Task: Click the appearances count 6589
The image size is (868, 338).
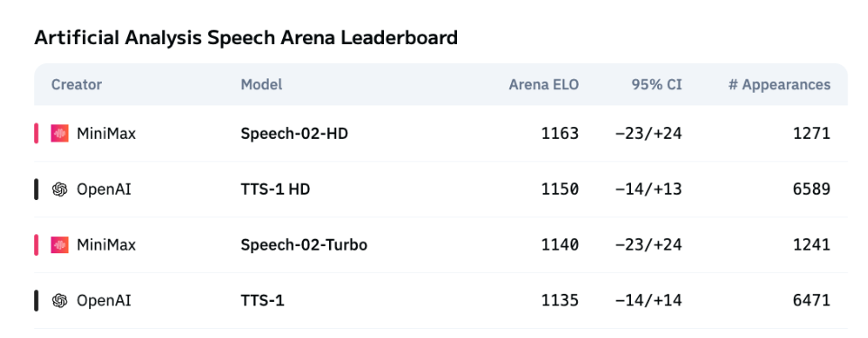Action: click(812, 190)
